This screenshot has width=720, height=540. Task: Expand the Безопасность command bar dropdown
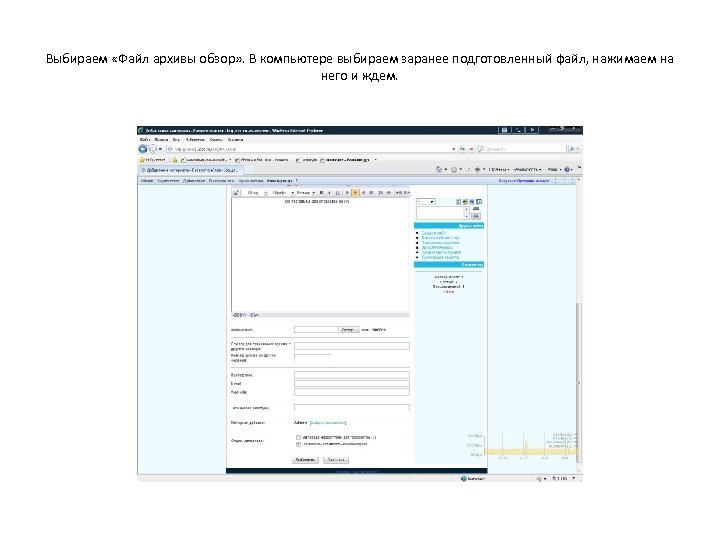(x=528, y=169)
